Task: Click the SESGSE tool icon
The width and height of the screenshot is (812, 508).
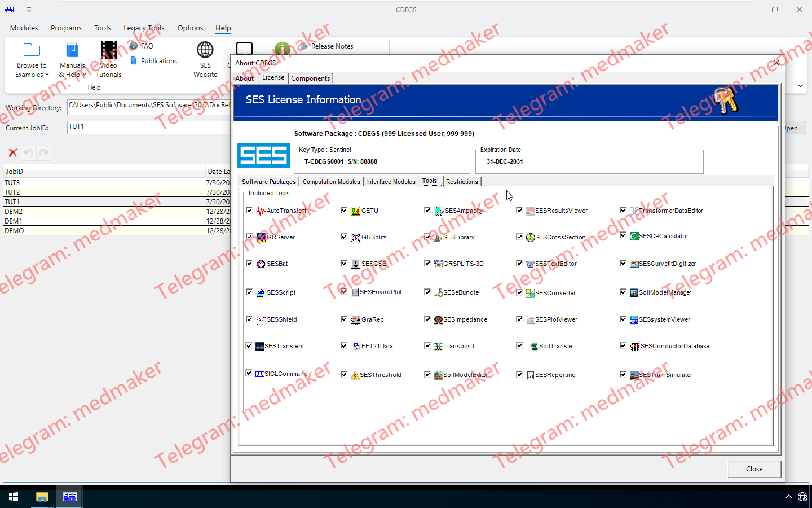Action: coord(355,264)
